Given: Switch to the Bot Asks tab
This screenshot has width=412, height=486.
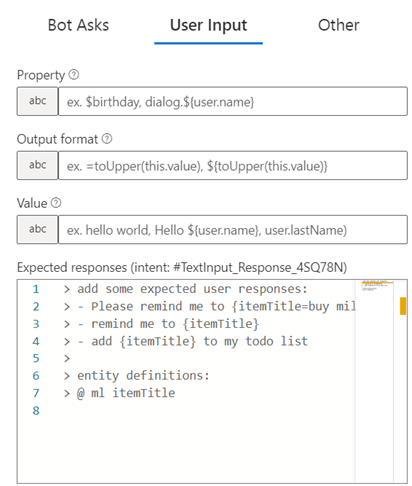Looking at the screenshot, I should 78,25.
